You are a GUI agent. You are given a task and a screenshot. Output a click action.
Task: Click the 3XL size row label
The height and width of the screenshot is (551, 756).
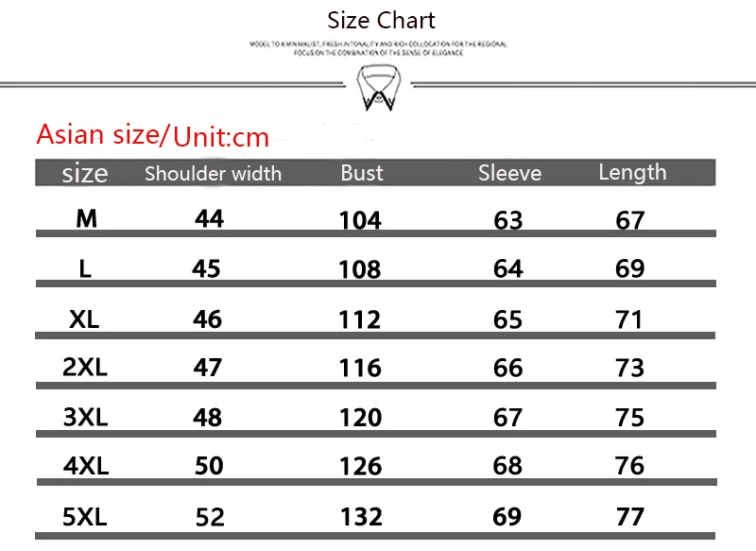[85, 416]
